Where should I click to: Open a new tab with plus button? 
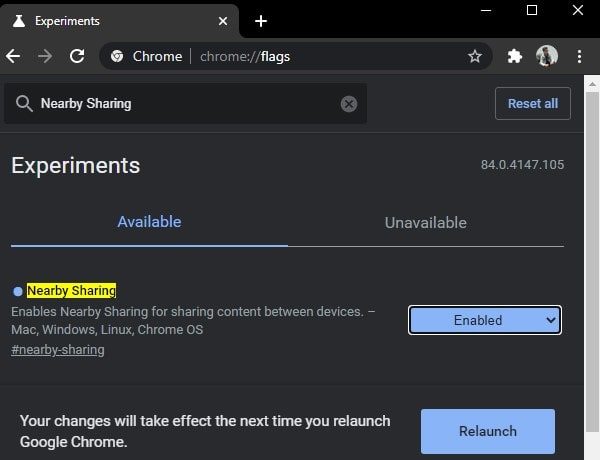tap(261, 21)
